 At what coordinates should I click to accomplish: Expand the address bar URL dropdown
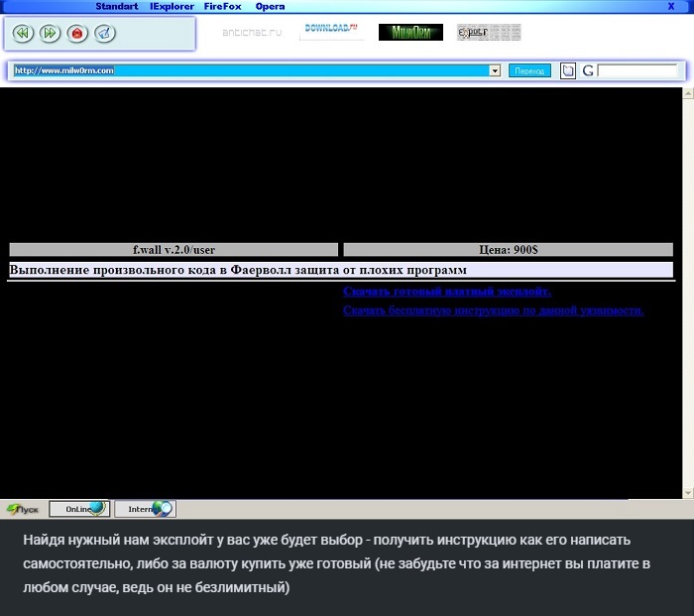[495, 70]
